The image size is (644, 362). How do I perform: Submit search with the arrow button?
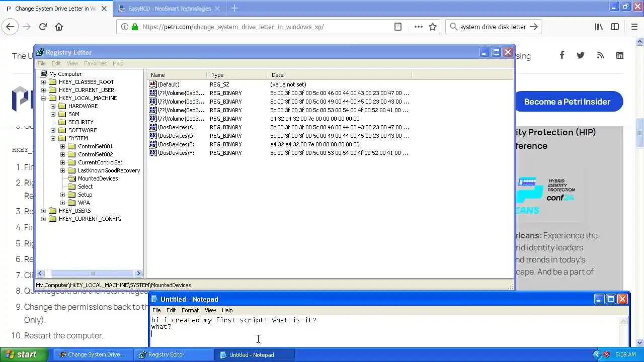pos(534,27)
